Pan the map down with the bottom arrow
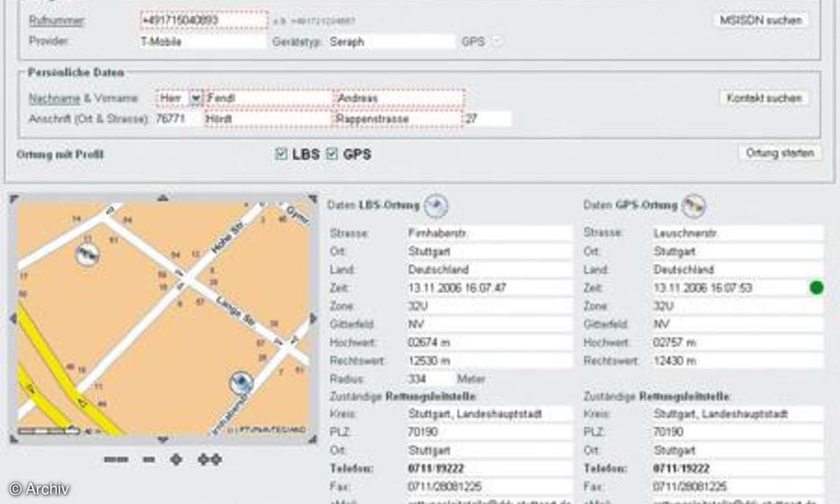This screenshot has width=840, height=504. pyautogui.click(x=162, y=440)
